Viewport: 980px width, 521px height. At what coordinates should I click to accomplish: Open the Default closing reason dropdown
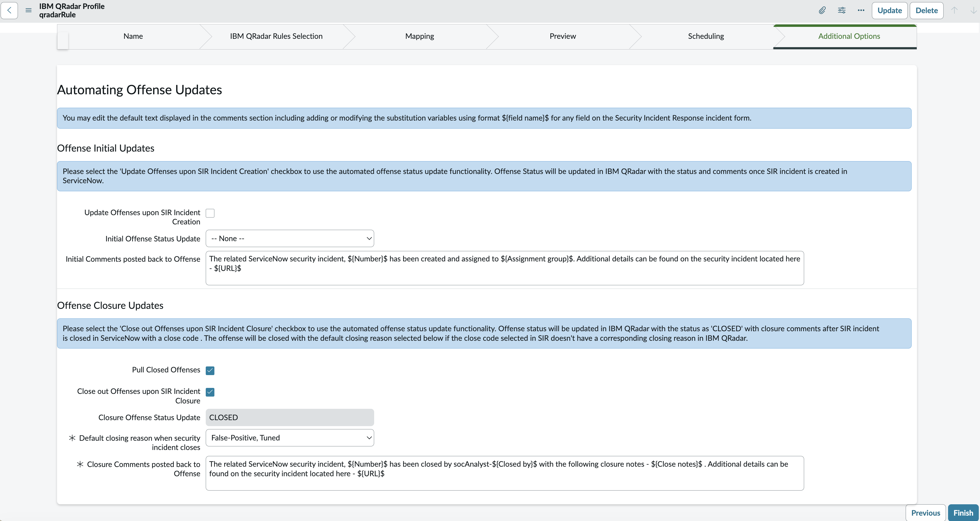click(290, 438)
